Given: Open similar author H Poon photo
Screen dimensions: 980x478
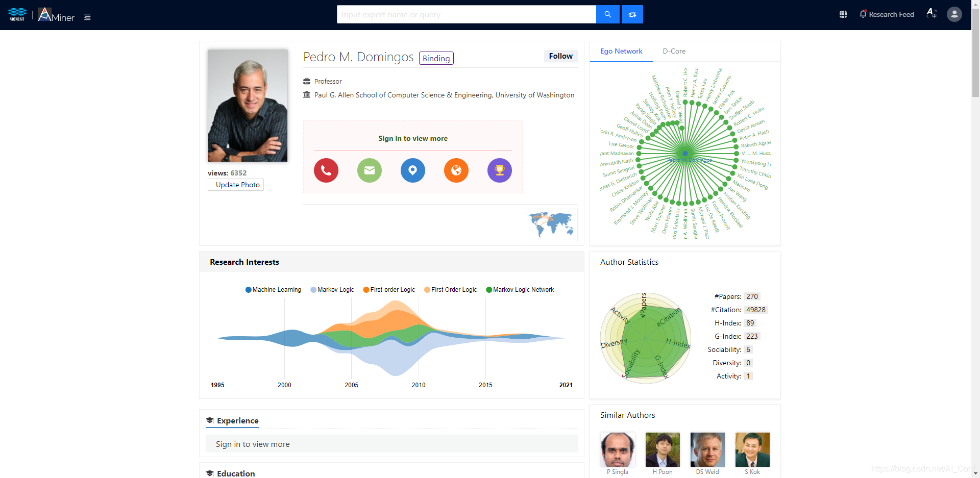Looking at the screenshot, I should (663, 450).
